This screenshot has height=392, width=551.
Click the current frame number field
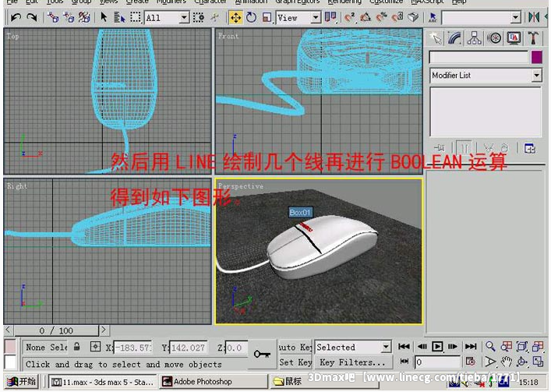click(x=437, y=362)
